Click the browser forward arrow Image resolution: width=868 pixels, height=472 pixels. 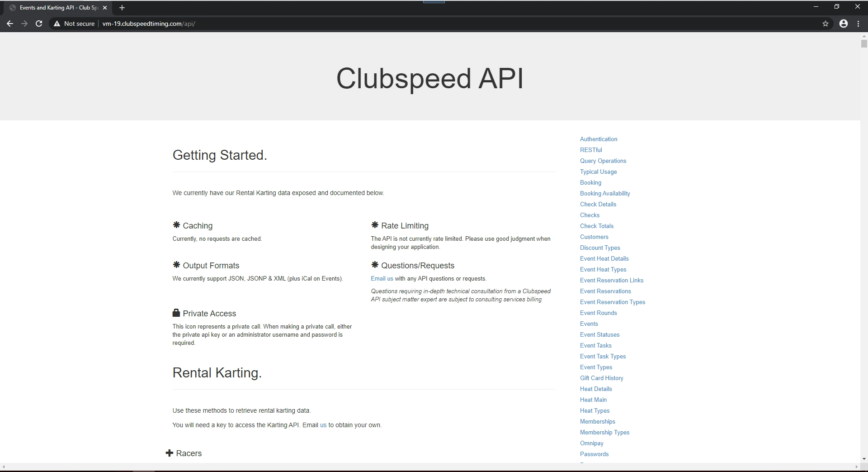point(24,24)
